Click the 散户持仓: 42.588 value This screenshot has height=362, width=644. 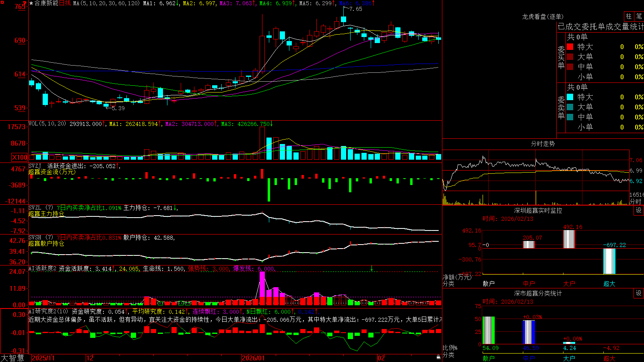pos(149,238)
